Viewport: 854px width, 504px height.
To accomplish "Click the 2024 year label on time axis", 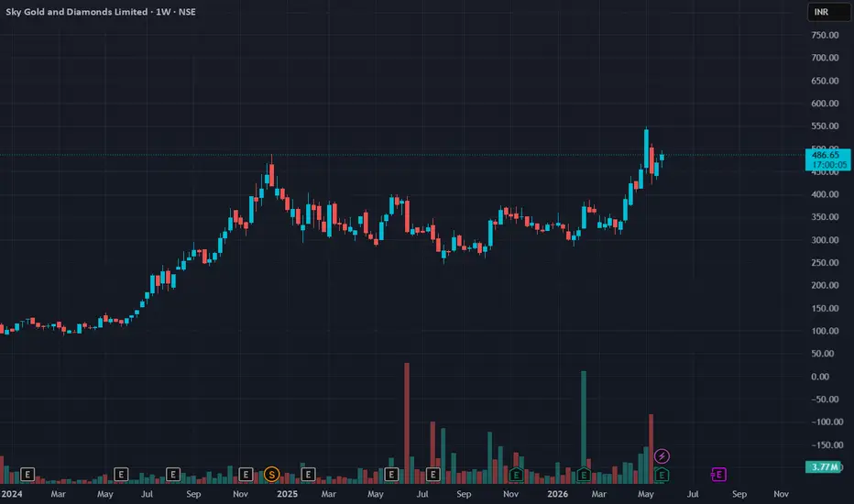I will coord(11,494).
